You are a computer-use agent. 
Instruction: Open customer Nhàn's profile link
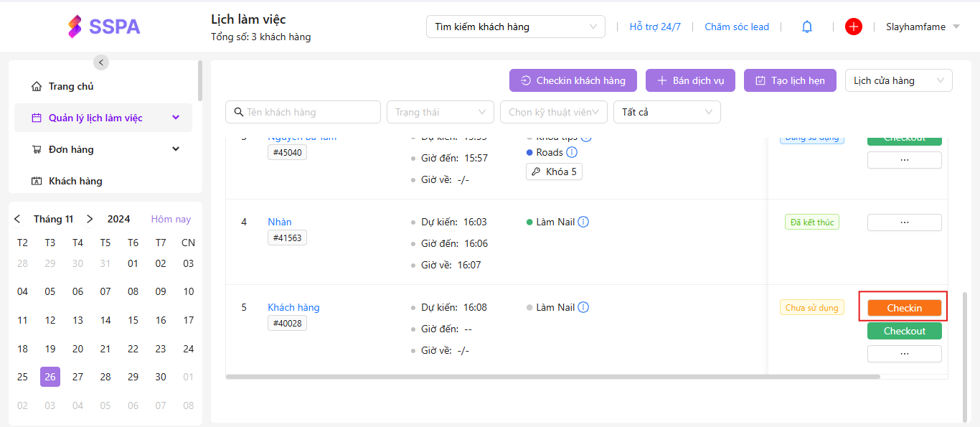pos(280,222)
